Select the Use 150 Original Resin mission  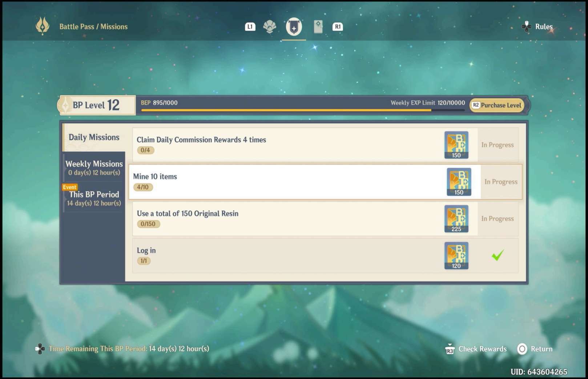(x=325, y=219)
